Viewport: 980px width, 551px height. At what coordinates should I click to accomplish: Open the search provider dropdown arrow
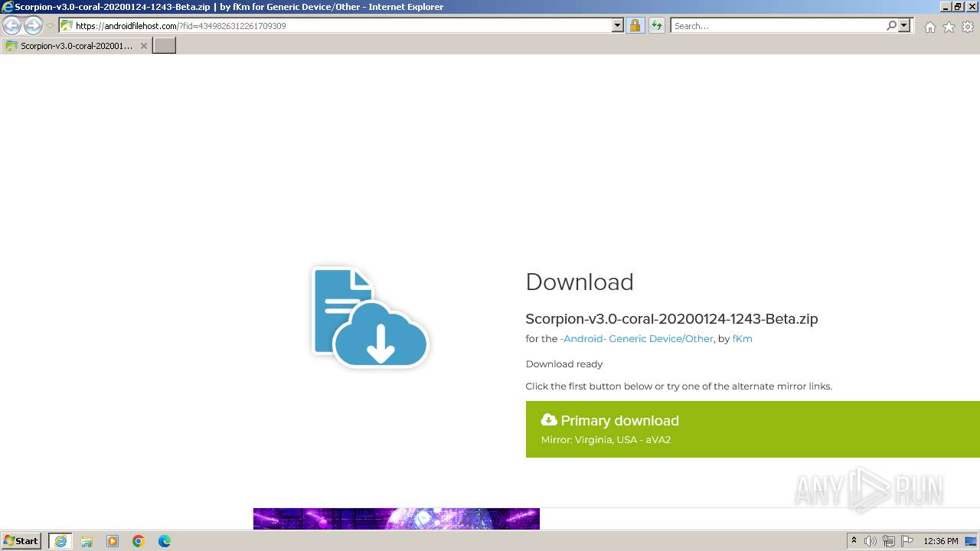[x=904, y=26]
